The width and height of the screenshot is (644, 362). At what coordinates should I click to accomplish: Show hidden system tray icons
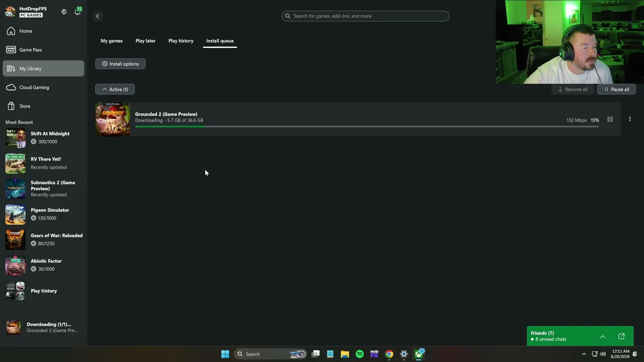(584, 354)
